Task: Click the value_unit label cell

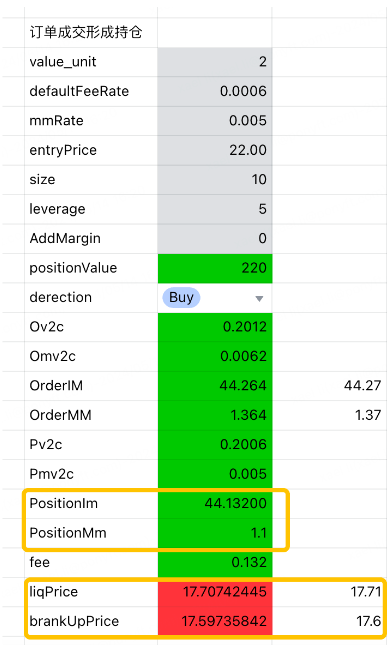Action: click(91, 62)
